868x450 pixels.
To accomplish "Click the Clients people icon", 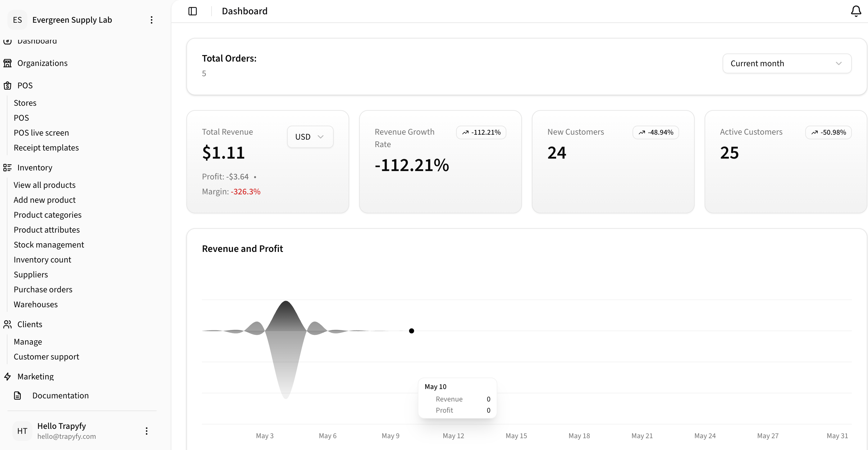I will 7,324.
